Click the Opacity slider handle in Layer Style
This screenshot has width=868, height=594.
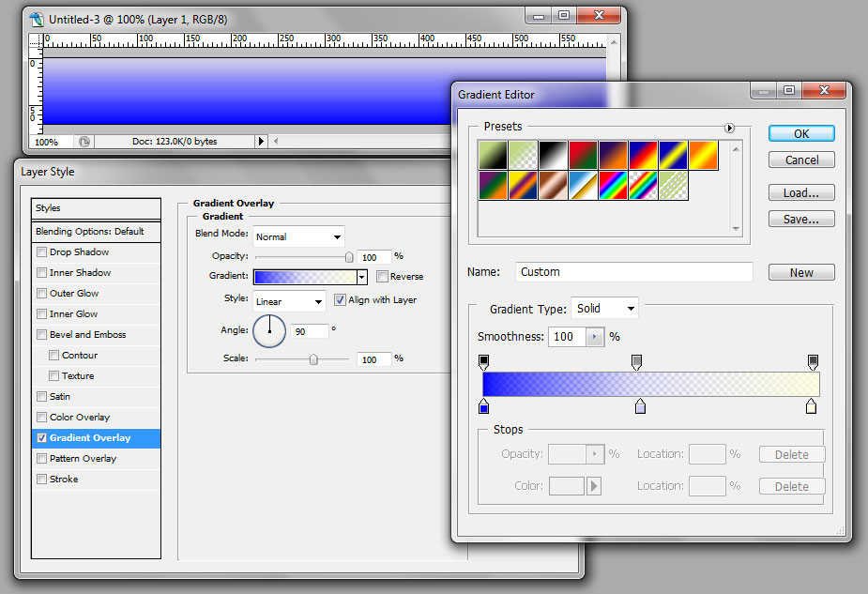(349, 257)
